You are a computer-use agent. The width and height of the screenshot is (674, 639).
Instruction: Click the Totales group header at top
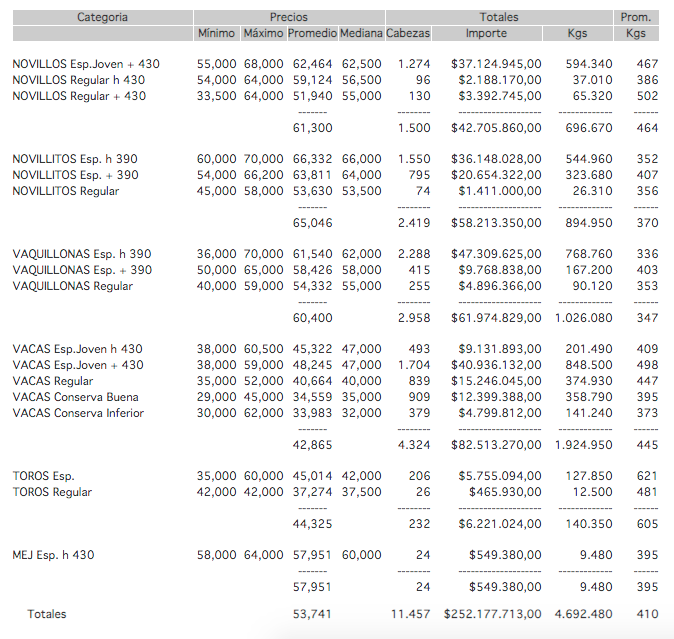499,17
